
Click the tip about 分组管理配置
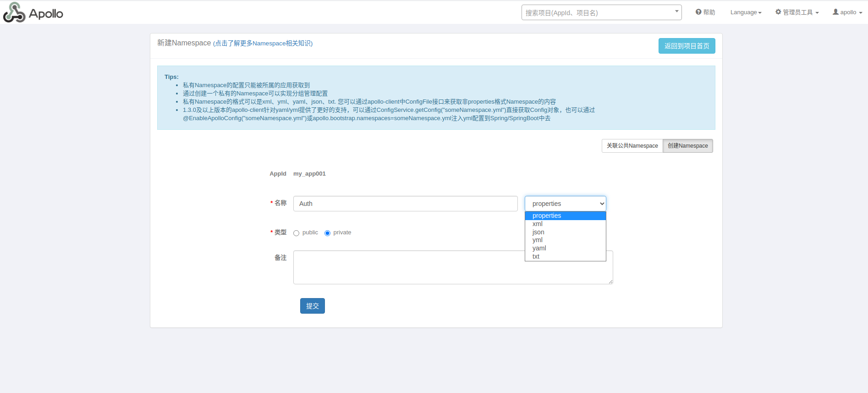(255, 94)
